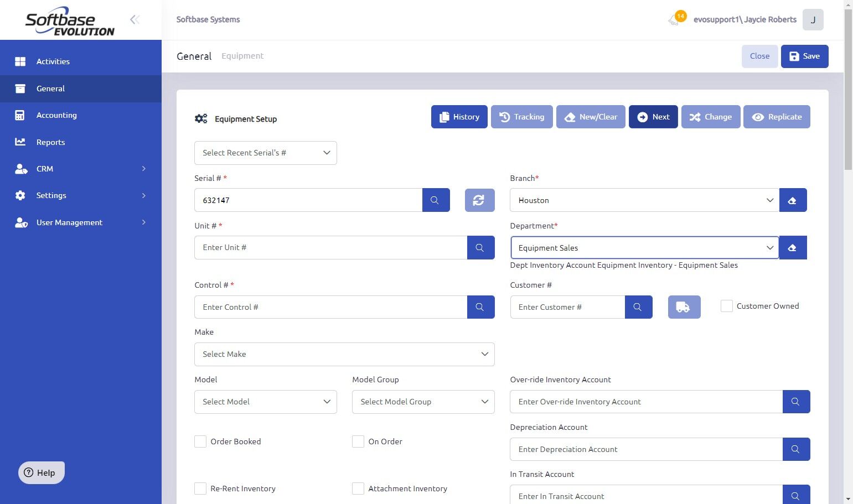This screenshot has width=853, height=504.
Task: Click the Save button
Action: point(804,56)
